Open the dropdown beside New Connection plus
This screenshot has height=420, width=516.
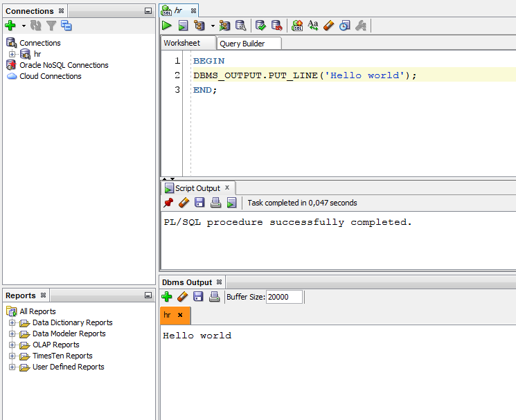coord(24,26)
